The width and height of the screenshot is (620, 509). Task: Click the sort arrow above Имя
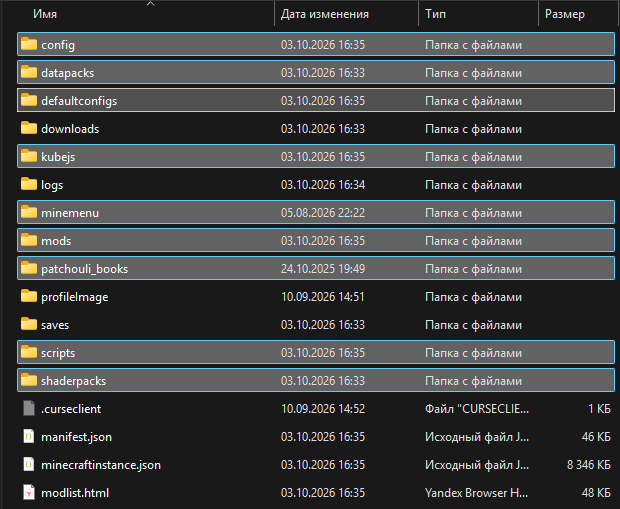tap(150, 4)
